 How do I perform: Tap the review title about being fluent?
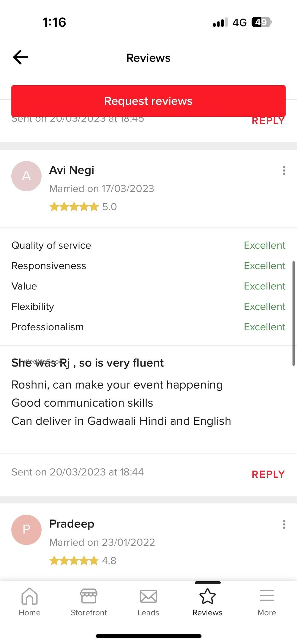88,363
